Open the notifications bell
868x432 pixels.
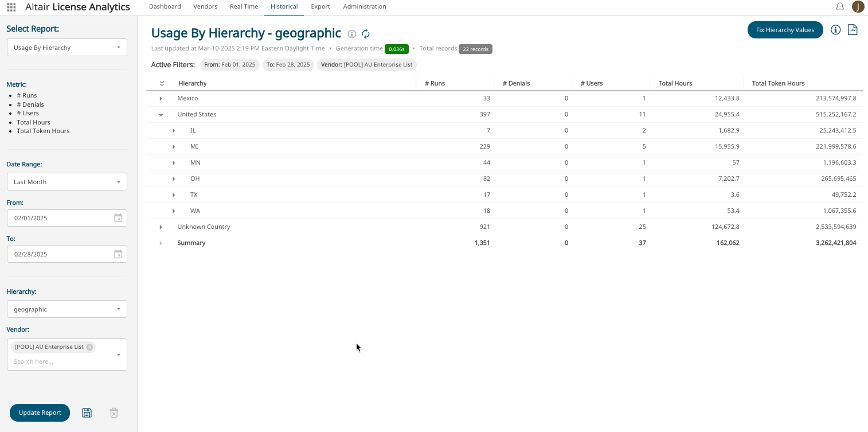click(x=839, y=6)
